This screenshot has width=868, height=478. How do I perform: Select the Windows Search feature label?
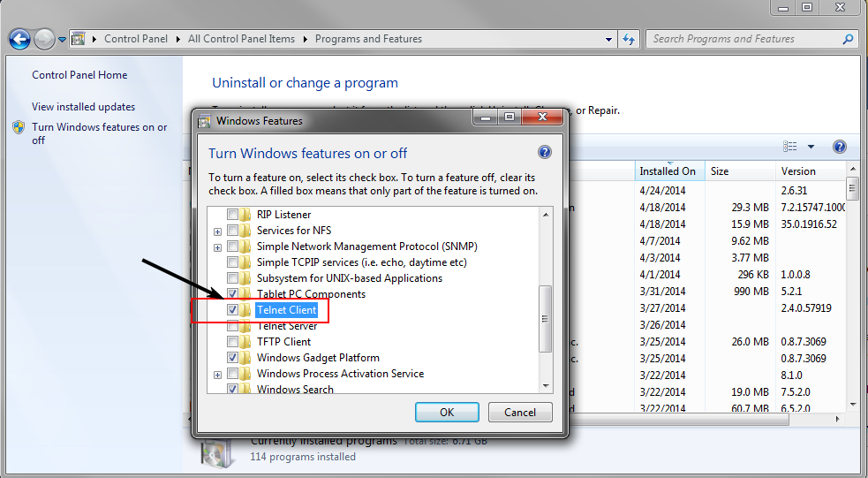pos(295,389)
